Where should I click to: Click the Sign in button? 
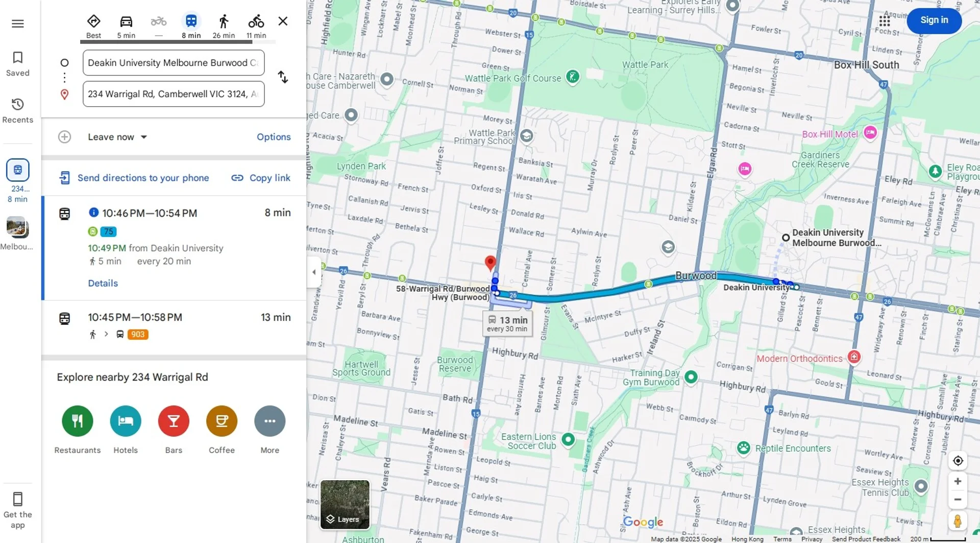[934, 20]
